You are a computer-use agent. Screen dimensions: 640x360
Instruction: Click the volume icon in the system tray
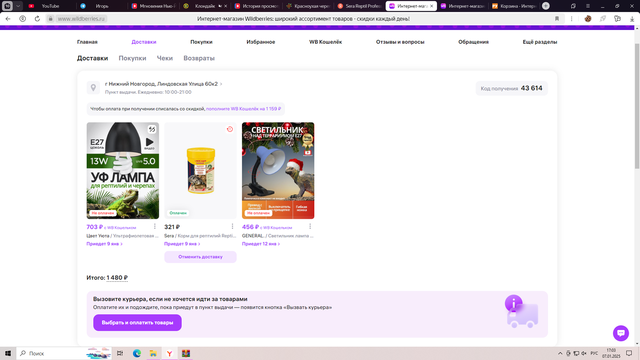tap(584, 353)
